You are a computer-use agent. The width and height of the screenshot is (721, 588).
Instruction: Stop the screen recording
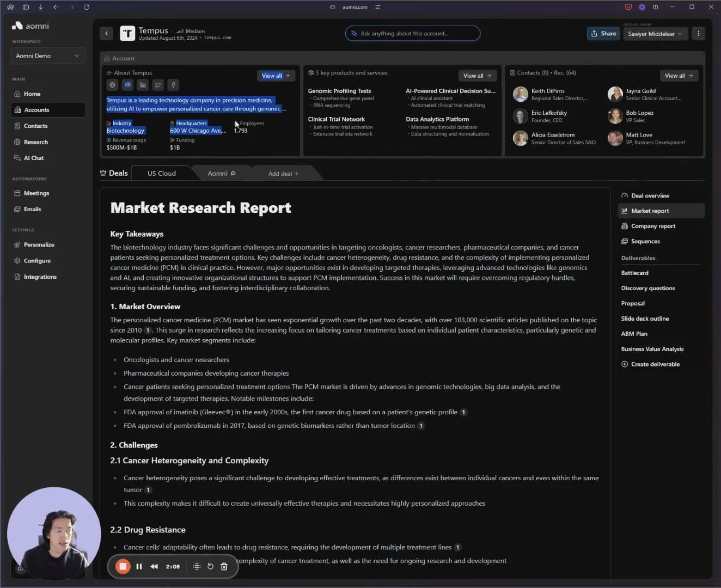point(123,567)
